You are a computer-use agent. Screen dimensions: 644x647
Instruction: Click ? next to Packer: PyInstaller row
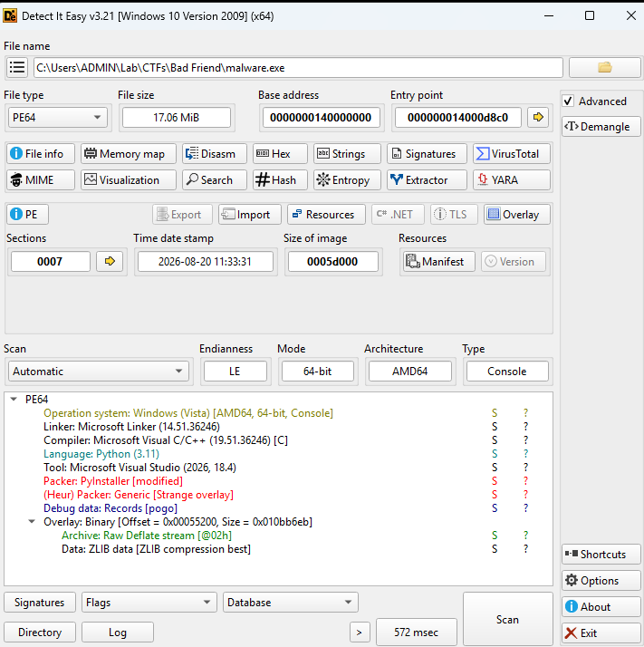point(525,481)
